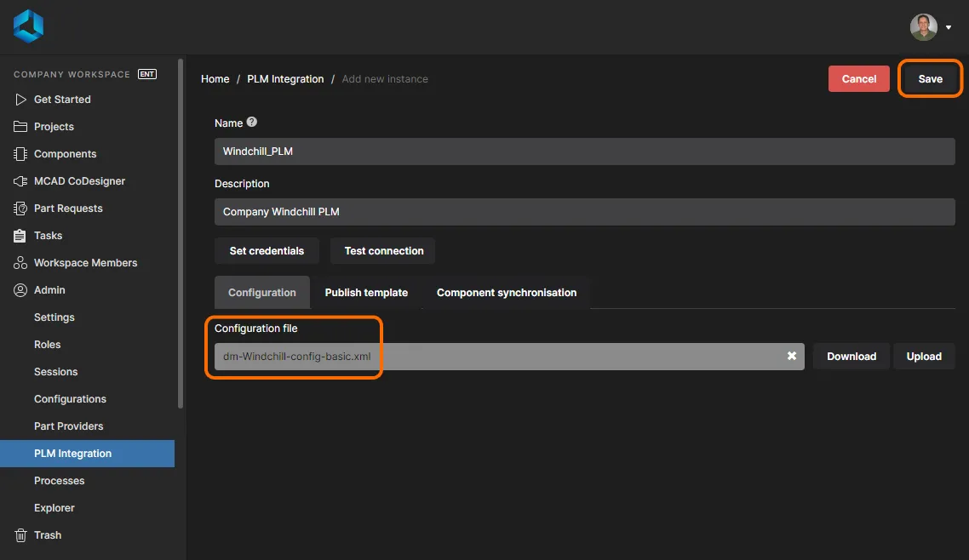Click the red Cancel button

(x=858, y=79)
